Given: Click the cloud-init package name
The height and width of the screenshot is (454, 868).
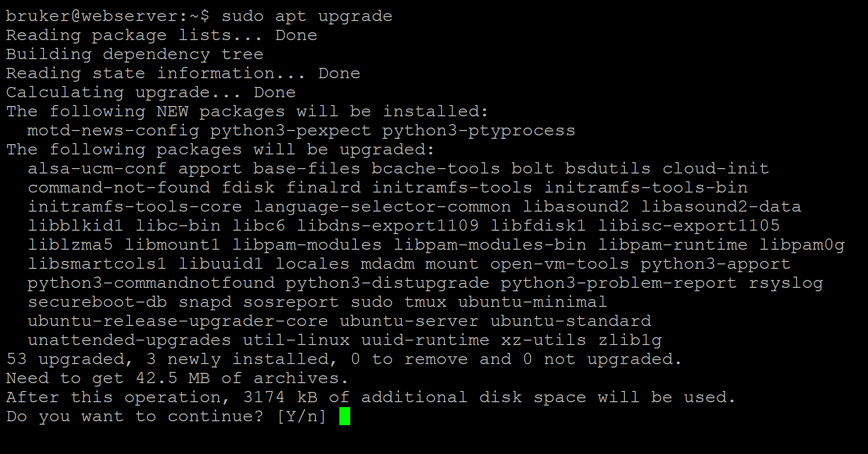Looking at the screenshot, I should pos(715,169).
